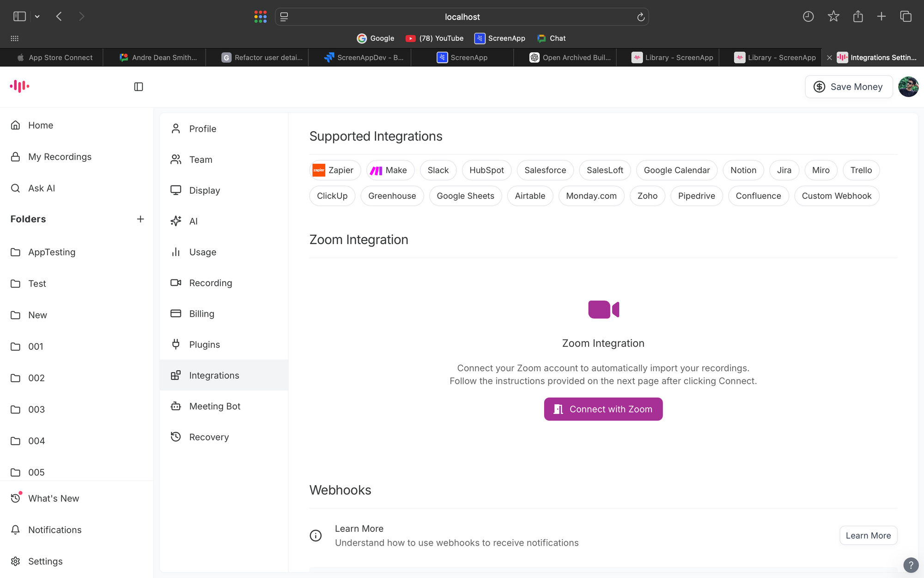Open browser Share icon

point(858,17)
